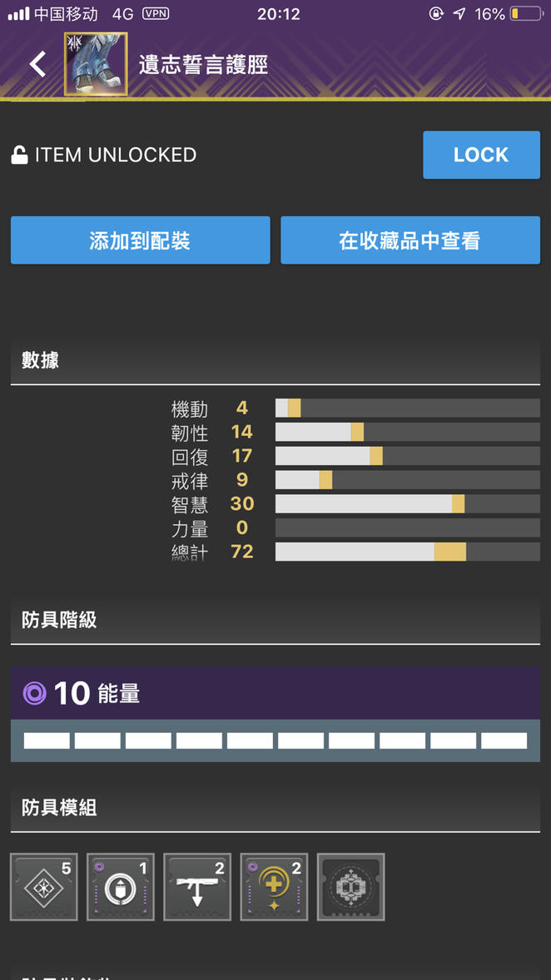Tap the battery indicator in status bar
This screenshot has width=551, height=980.
[x=525, y=14]
